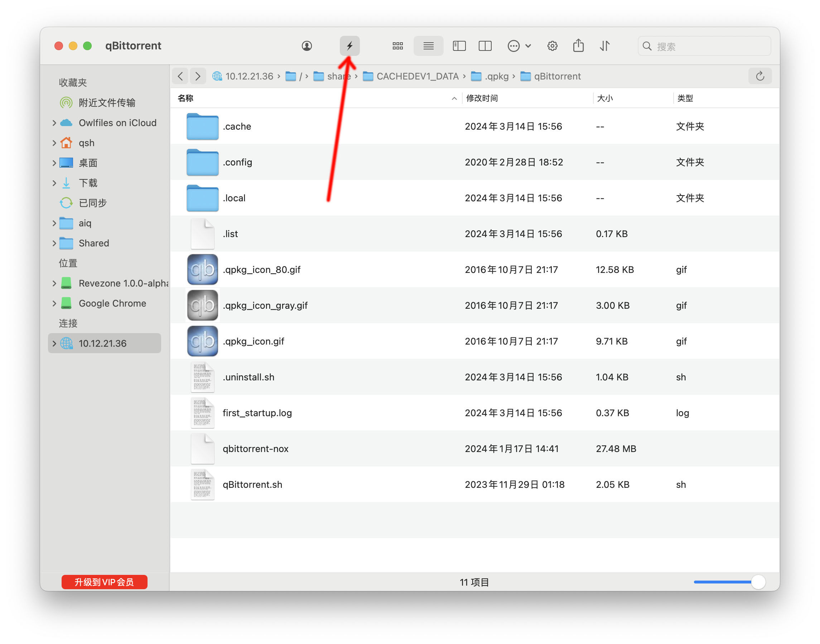The image size is (820, 644).
Task: Click 升级到 VIP 会员 upgrade button
Action: click(x=105, y=582)
